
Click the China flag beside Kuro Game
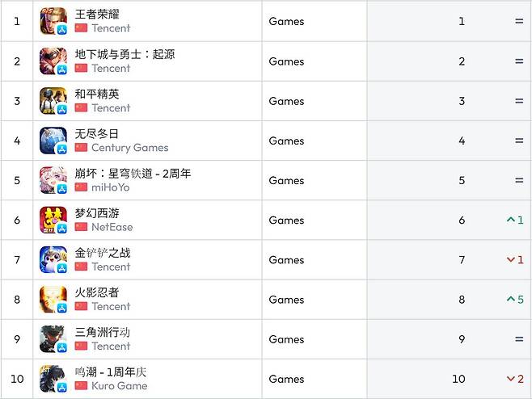[81, 386]
